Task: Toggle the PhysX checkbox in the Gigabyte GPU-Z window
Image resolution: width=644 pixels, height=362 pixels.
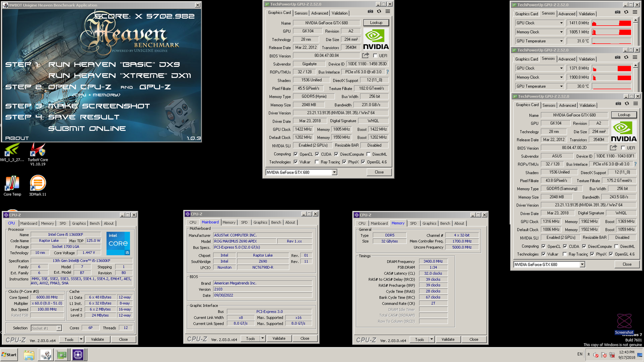Action: (344, 162)
